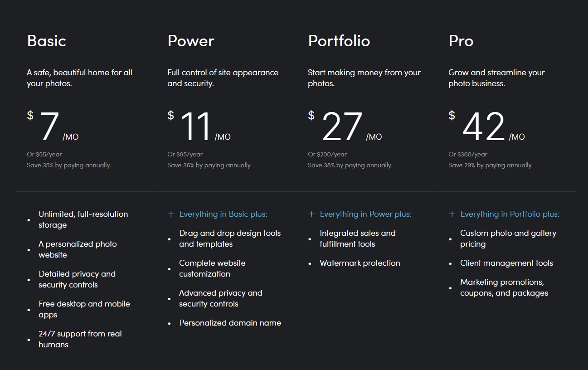Click the 24/7 support from real humans item

[x=80, y=339]
